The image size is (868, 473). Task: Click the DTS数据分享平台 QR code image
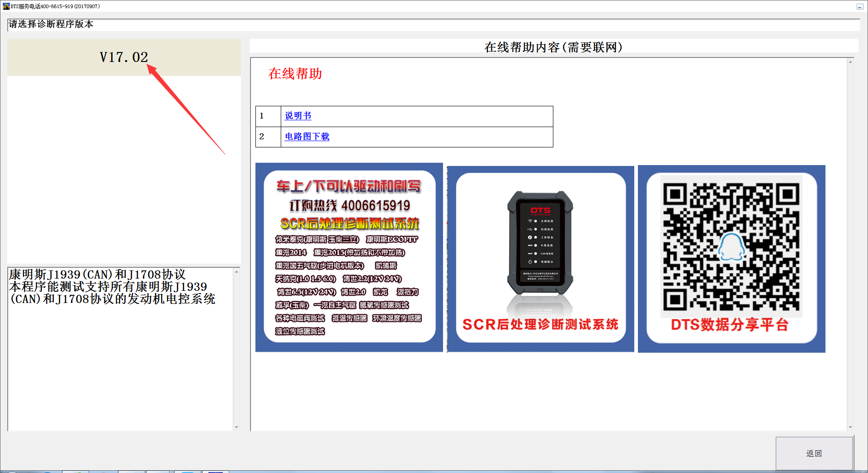[x=731, y=259]
